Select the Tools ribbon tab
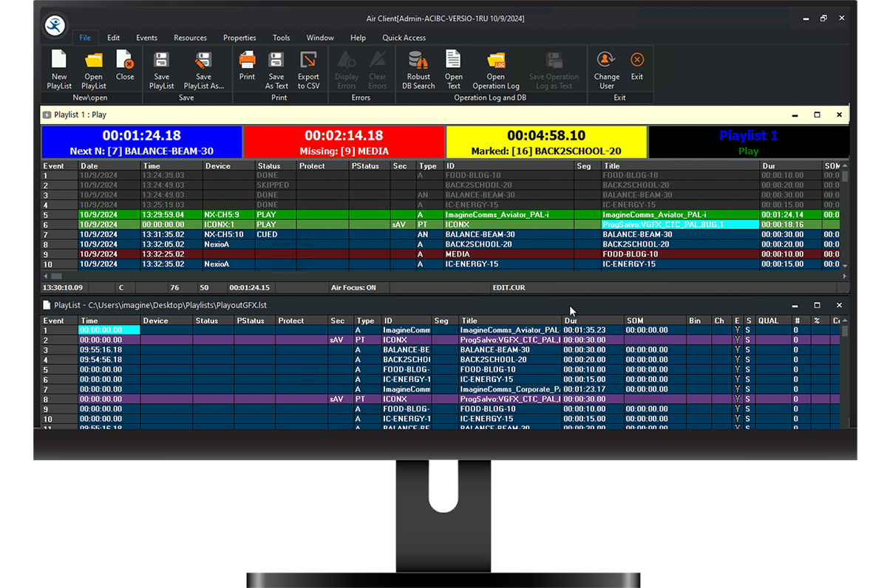 [281, 38]
